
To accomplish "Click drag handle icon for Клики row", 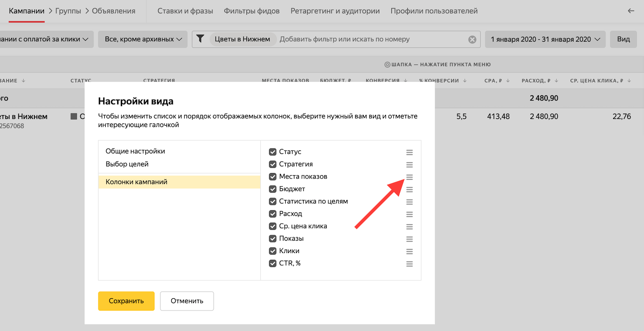I will click(x=409, y=251).
